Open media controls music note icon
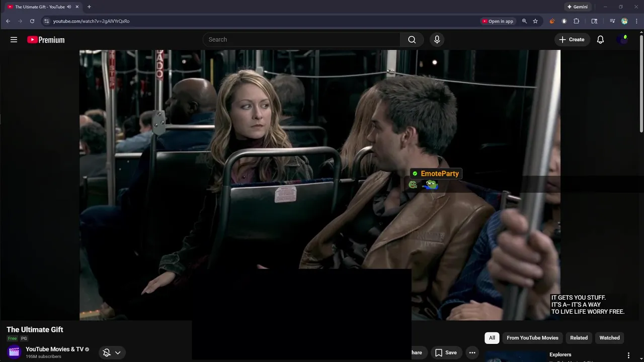Screen dimensions: 644x362 click(x=612, y=21)
